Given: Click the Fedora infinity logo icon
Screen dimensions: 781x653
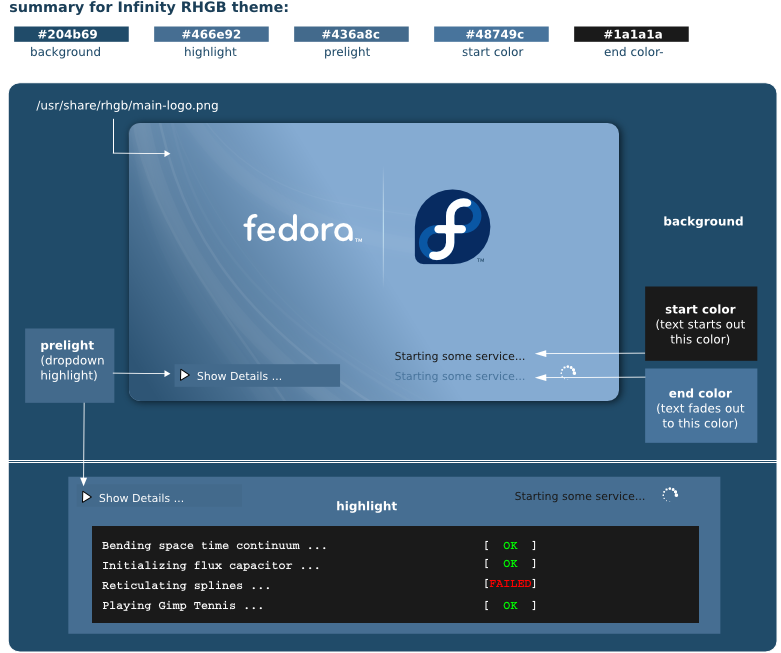Looking at the screenshot, I should (x=452, y=226).
